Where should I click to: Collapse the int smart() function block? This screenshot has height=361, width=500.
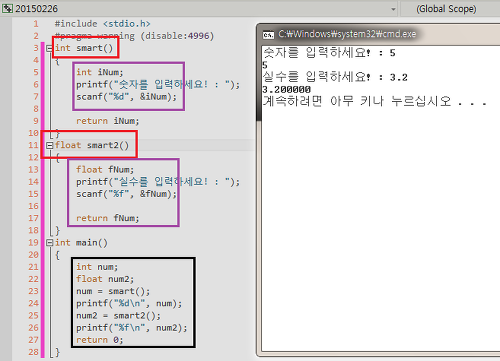[x=49, y=48]
